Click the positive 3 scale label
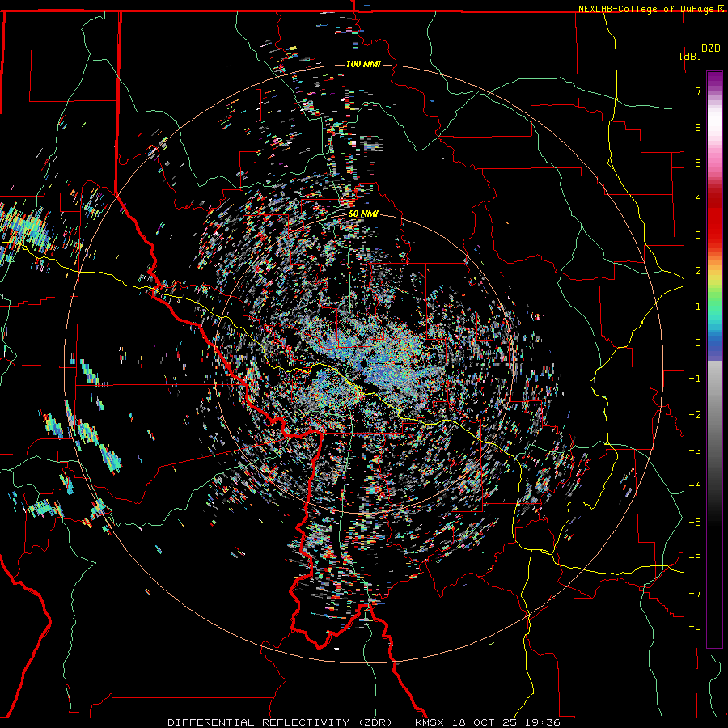Viewport: 728px width, 728px height. point(698,235)
